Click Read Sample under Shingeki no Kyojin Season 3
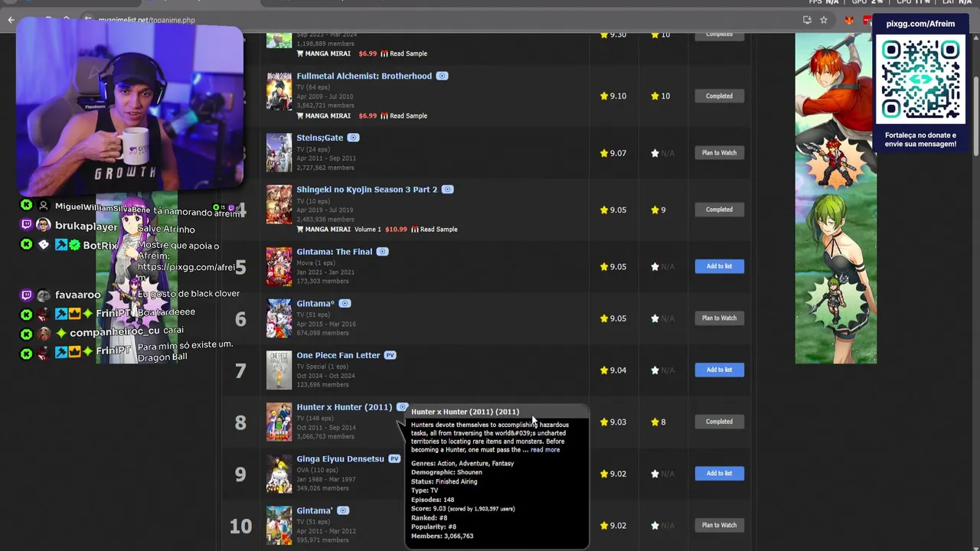Viewport: 980px width, 551px height. 439,230
